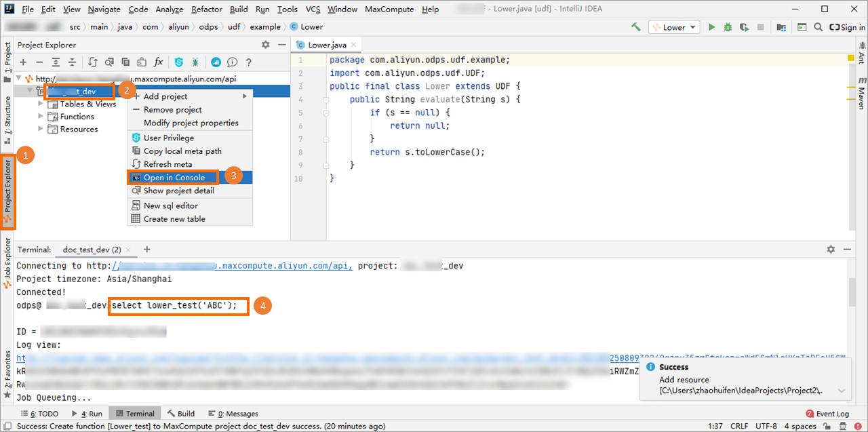Screen dimensions: 868x432
Task: Click the terminal vertical scrollbar
Action: (x=852, y=292)
